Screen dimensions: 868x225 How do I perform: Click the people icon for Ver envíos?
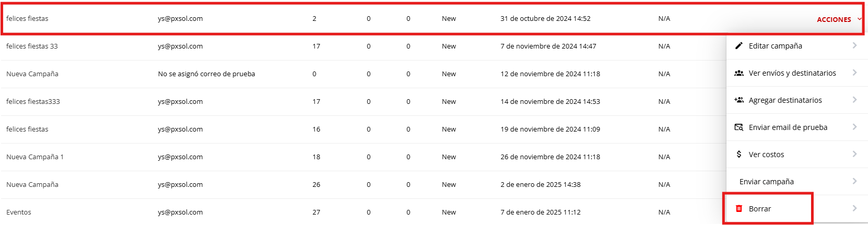[x=738, y=73]
